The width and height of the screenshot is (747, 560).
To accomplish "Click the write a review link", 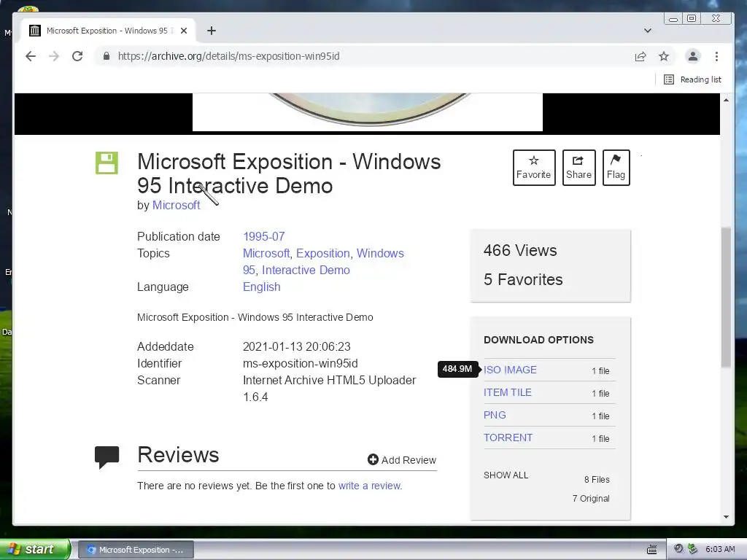I will pyautogui.click(x=370, y=486).
